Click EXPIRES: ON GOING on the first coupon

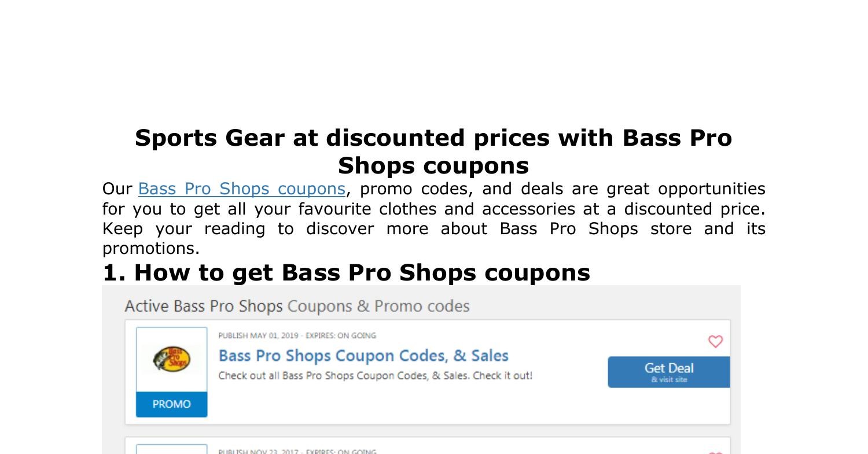(x=341, y=335)
